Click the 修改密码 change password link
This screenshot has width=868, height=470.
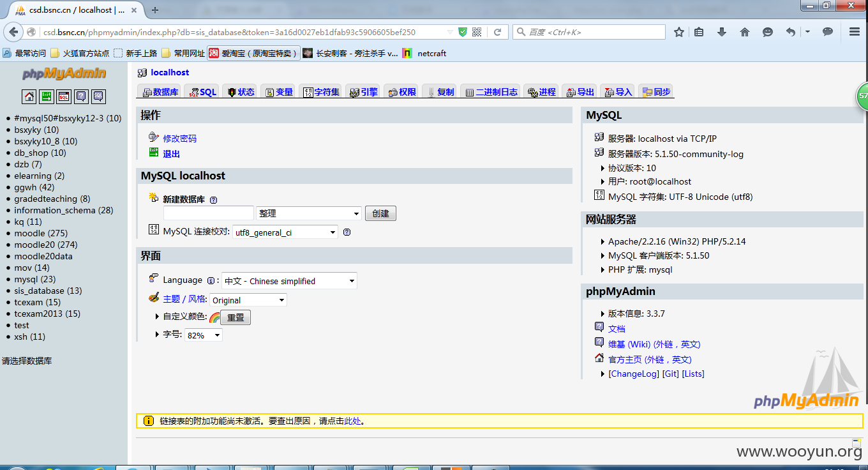pyautogui.click(x=179, y=139)
